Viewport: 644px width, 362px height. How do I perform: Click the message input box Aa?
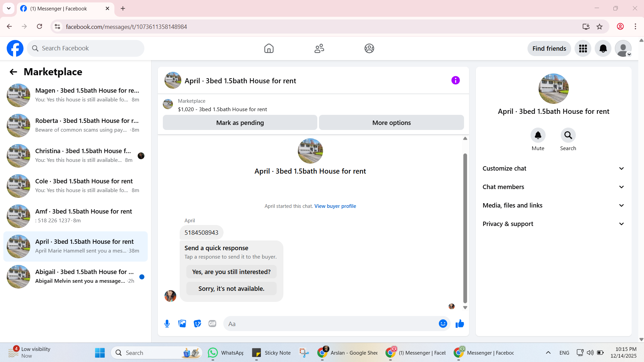pos(331,324)
